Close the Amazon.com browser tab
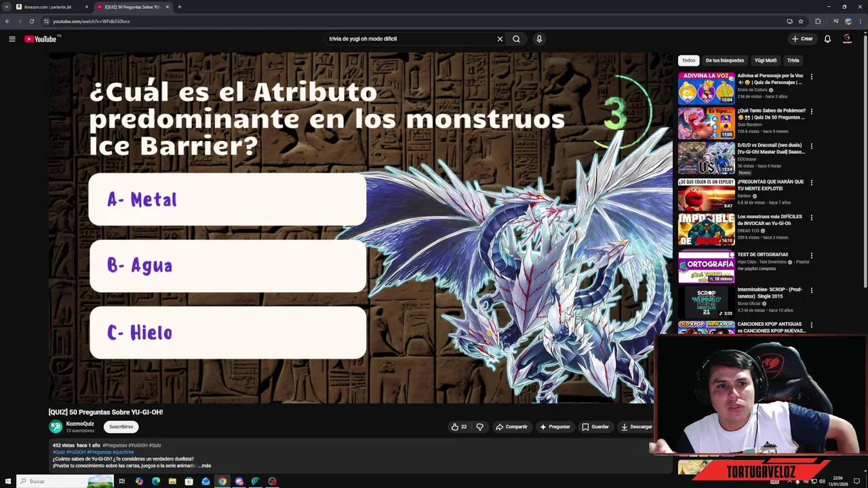The height and width of the screenshot is (488, 868). [x=87, y=7]
